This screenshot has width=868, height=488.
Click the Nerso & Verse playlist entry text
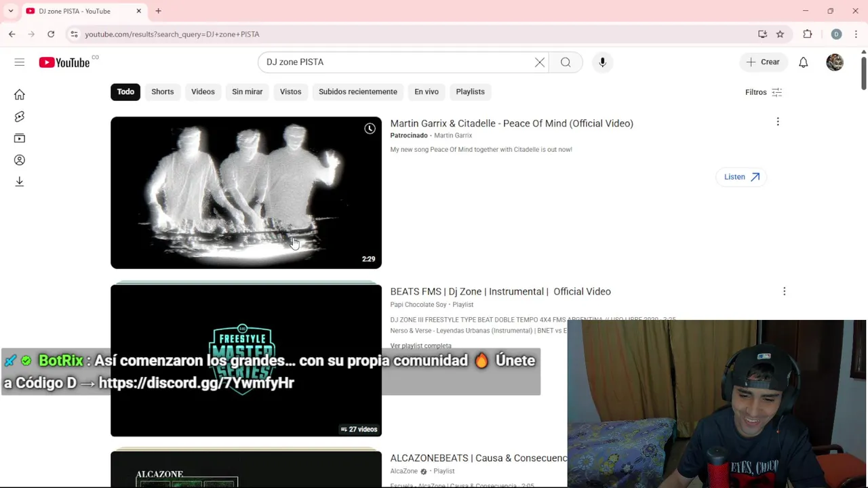478,331
